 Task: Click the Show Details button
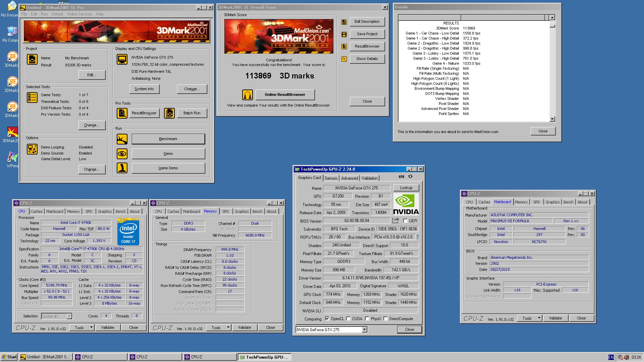367,59
